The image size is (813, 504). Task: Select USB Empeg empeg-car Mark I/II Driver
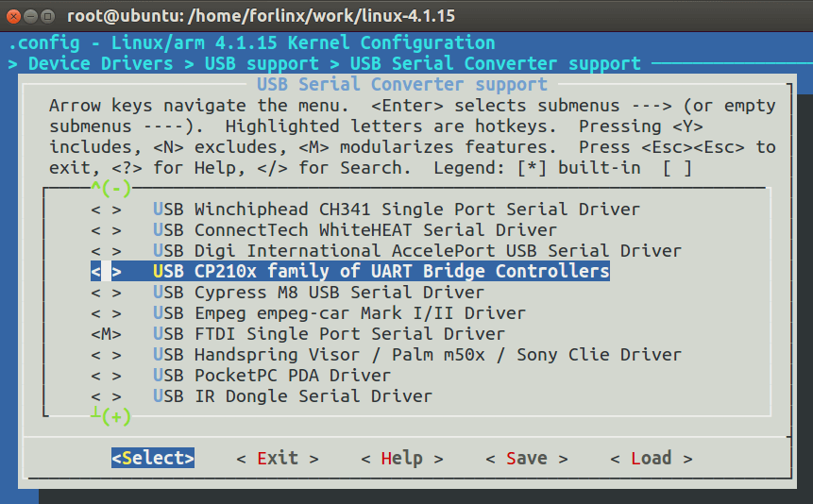point(339,313)
